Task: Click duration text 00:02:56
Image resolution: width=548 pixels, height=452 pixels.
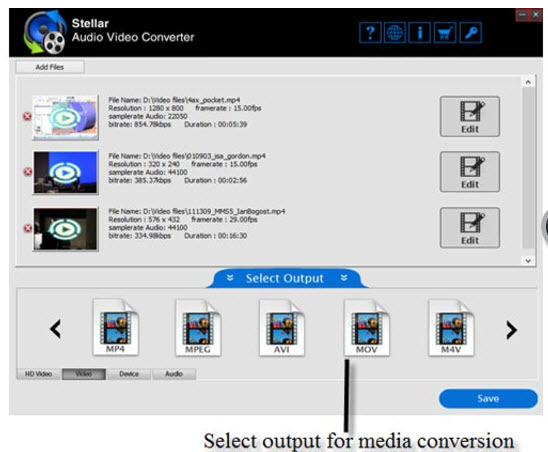Action: point(232,180)
